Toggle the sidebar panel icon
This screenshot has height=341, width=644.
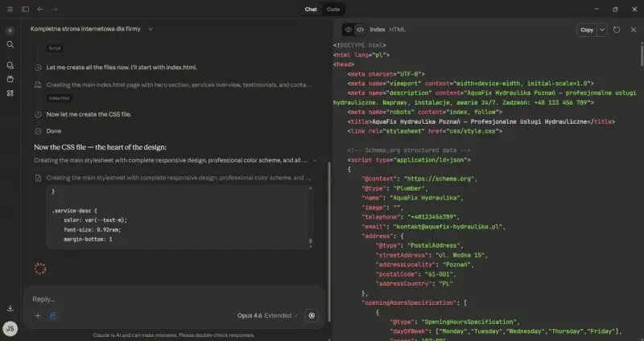25,9
